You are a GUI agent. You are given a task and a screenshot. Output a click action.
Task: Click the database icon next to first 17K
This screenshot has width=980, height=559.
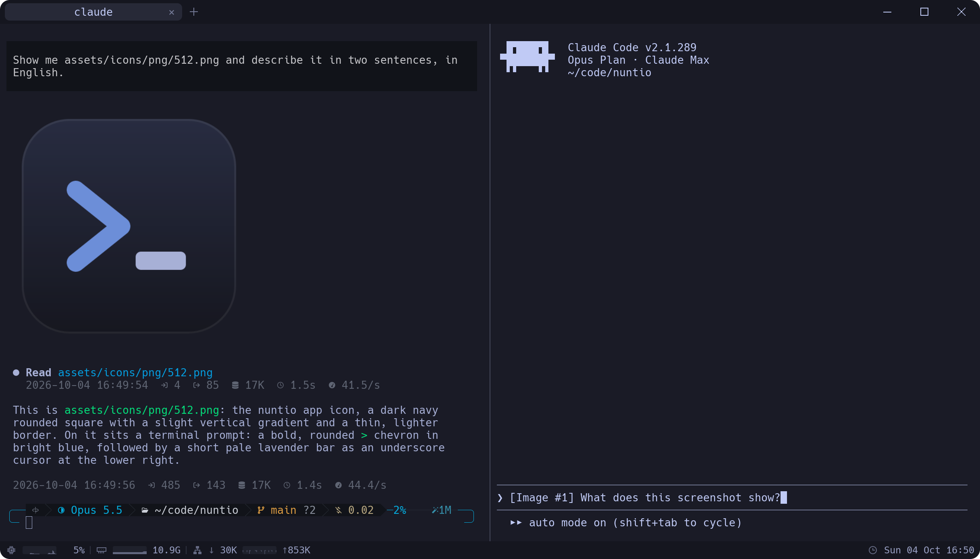point(235,386)
